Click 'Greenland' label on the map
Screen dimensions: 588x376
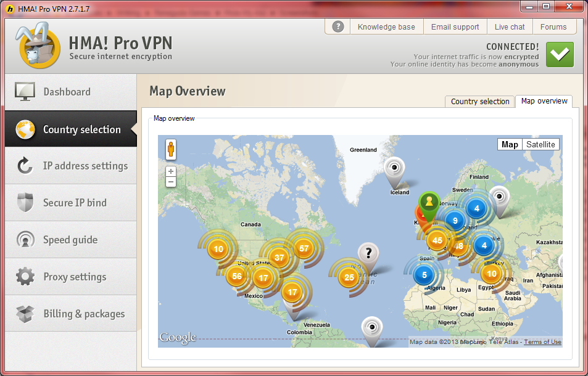pyautogui.click(x=363, y=150)
